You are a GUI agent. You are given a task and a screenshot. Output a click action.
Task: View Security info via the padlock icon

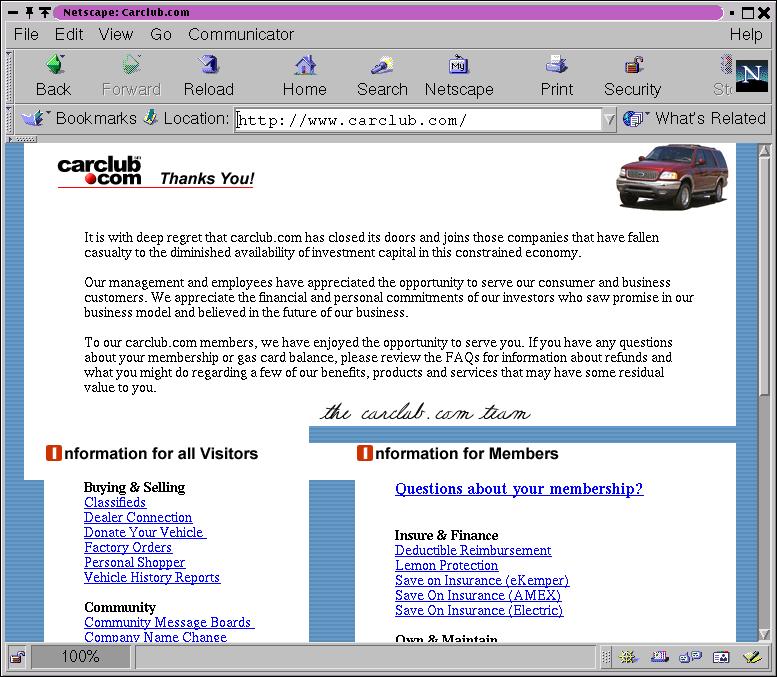pos(633,65)
